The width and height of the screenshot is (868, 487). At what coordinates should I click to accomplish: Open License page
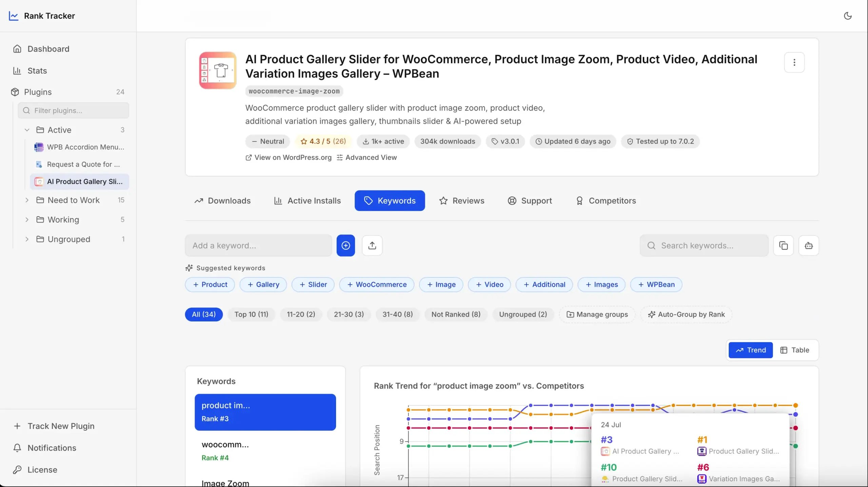tap(35, 470)
